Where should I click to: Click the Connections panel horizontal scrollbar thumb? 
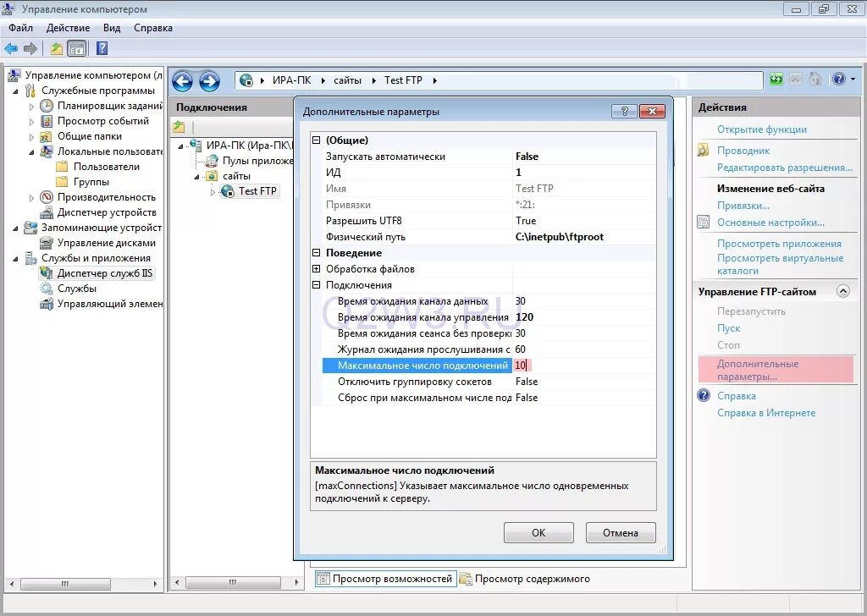233,582
